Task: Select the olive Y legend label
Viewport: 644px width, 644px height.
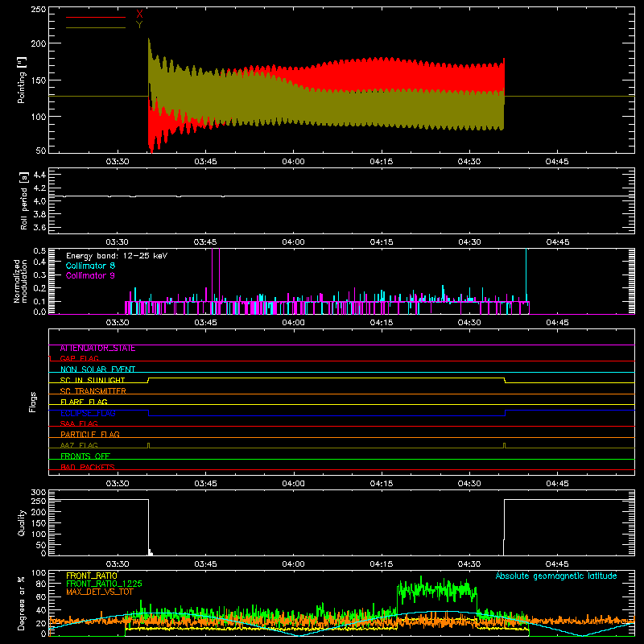Action: (x=139, y=25)
